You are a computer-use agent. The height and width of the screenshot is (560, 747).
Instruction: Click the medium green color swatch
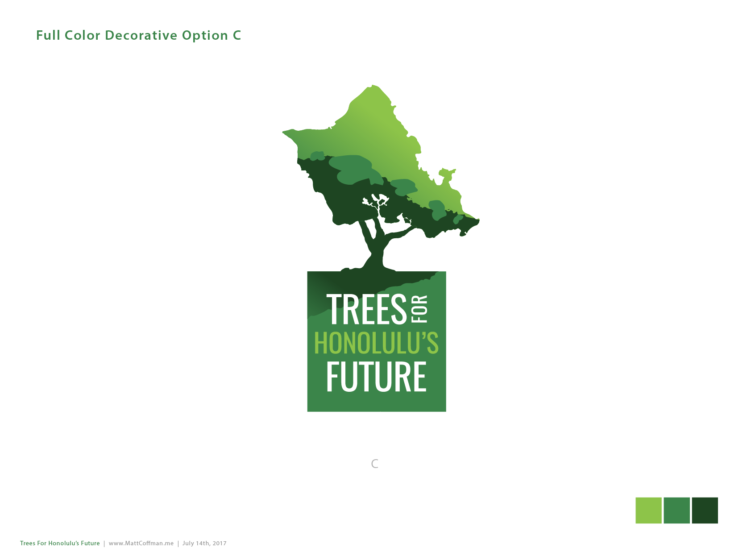coord(676,510)
